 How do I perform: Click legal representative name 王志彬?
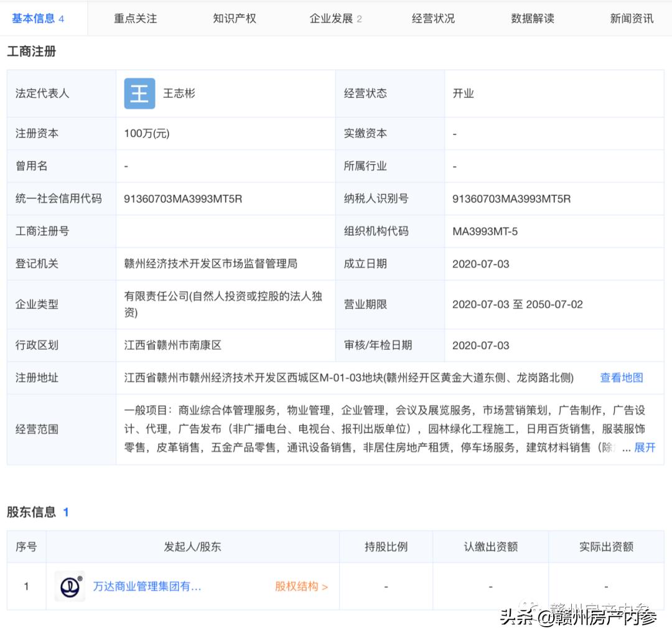[x=180, y=93]
